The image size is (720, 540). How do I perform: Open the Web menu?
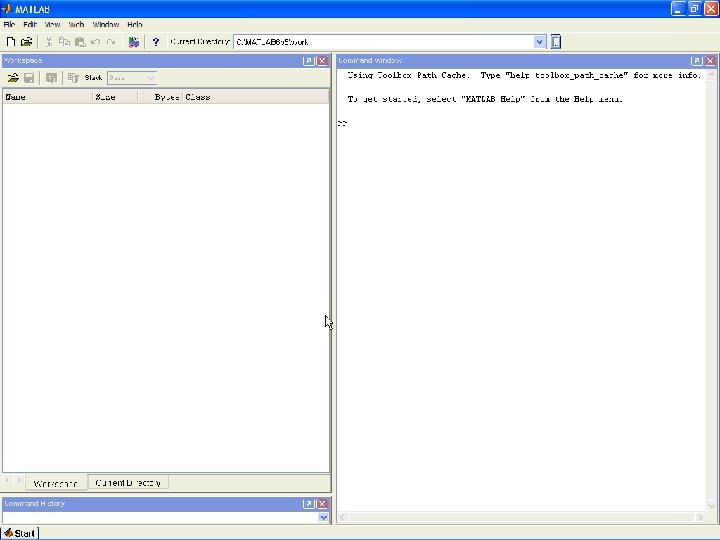pyautogui.click(x=76, y=24)
